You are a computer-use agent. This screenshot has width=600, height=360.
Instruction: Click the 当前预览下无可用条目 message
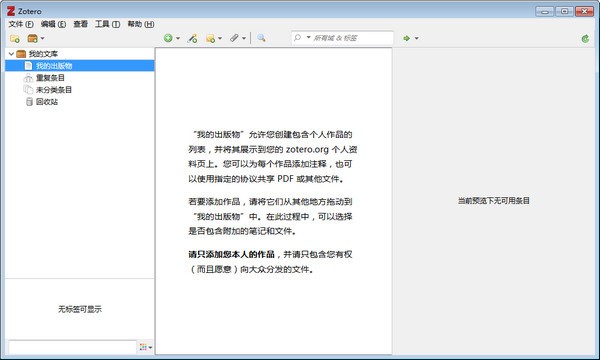tap(494, 201)
